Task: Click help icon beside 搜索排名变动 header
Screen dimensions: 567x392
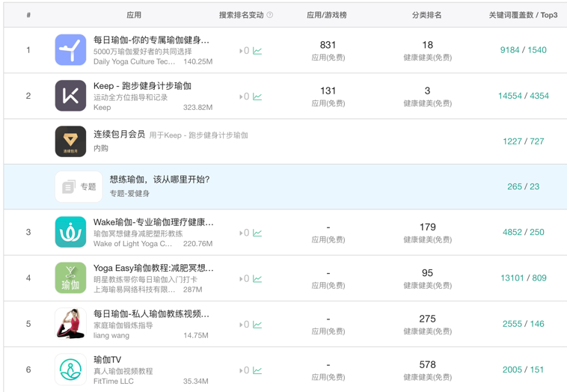Action: [270, 15]
